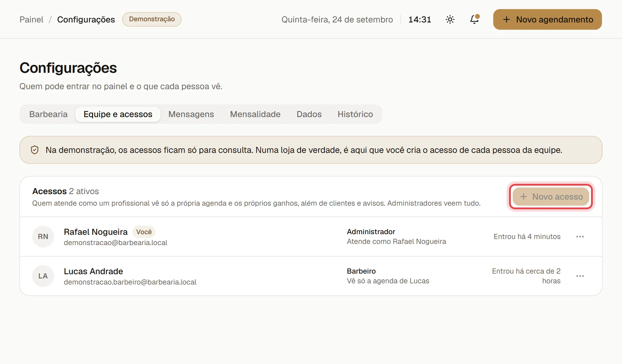Screen dimensions: 622x364
Task: Click the Novo agendamento button
Action: coord(547,19)
